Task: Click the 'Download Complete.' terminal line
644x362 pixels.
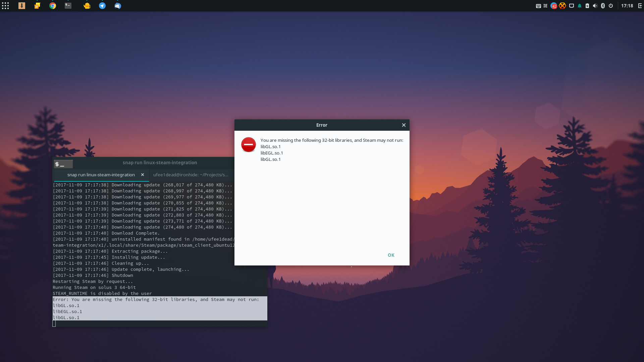Action: (x=106, y=233)
